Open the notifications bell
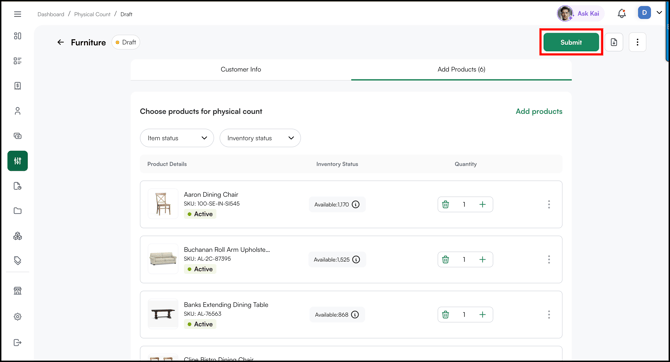 coord(622,14)
